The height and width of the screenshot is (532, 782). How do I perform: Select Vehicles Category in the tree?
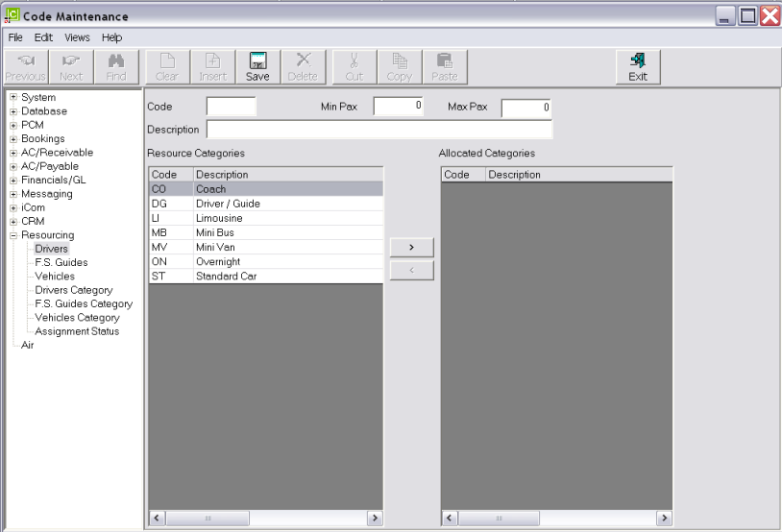pyautogui.click(x=77, y=318)
